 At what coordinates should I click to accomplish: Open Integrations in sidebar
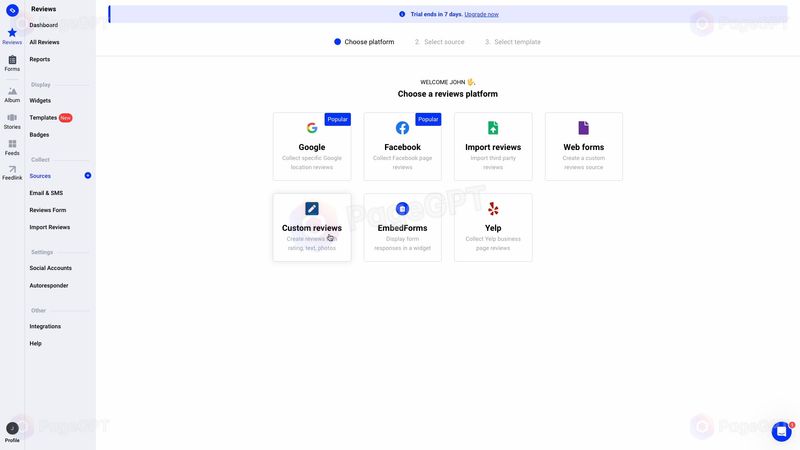pyautogui.click(x=45, y=327)
